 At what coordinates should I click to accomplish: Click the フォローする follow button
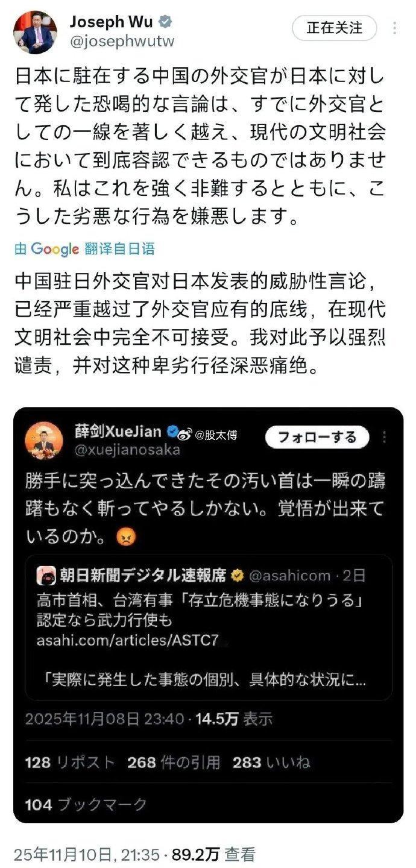317,437
